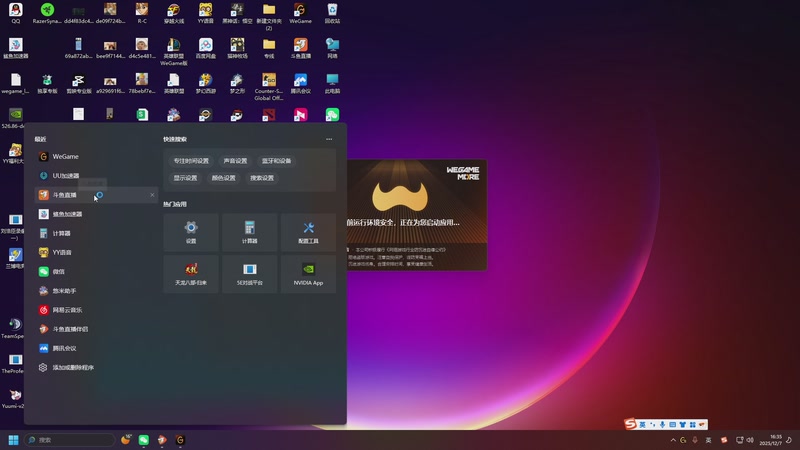Open the QQ desktop shortcut
Viewport: 800px width, 450px height.
point(15,13)
